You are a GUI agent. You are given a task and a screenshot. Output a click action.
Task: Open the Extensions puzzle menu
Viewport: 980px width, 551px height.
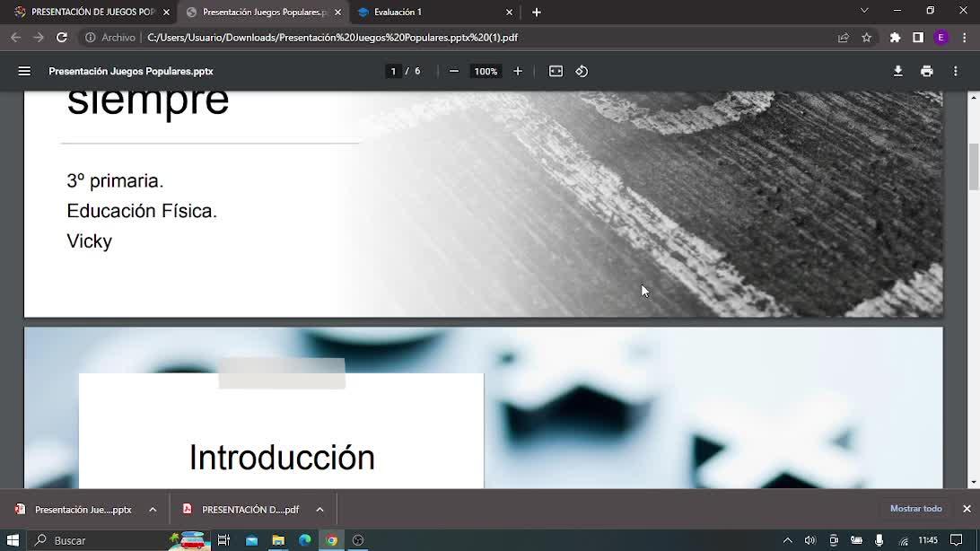click(x=895, y=38)
